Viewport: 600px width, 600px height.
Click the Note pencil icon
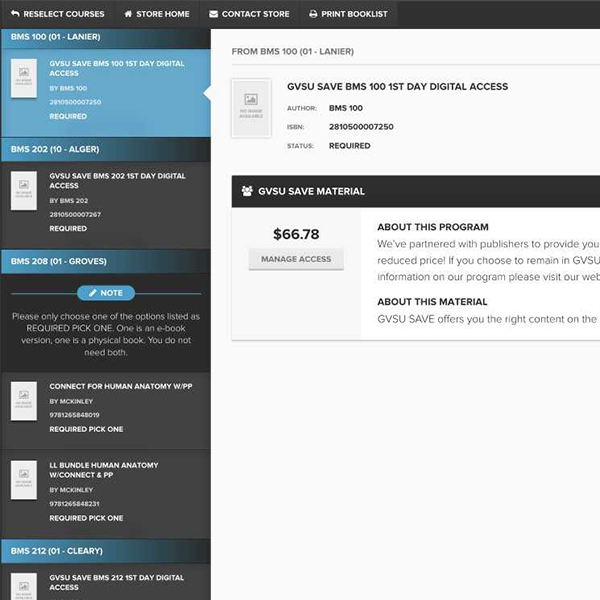point(93,293)
